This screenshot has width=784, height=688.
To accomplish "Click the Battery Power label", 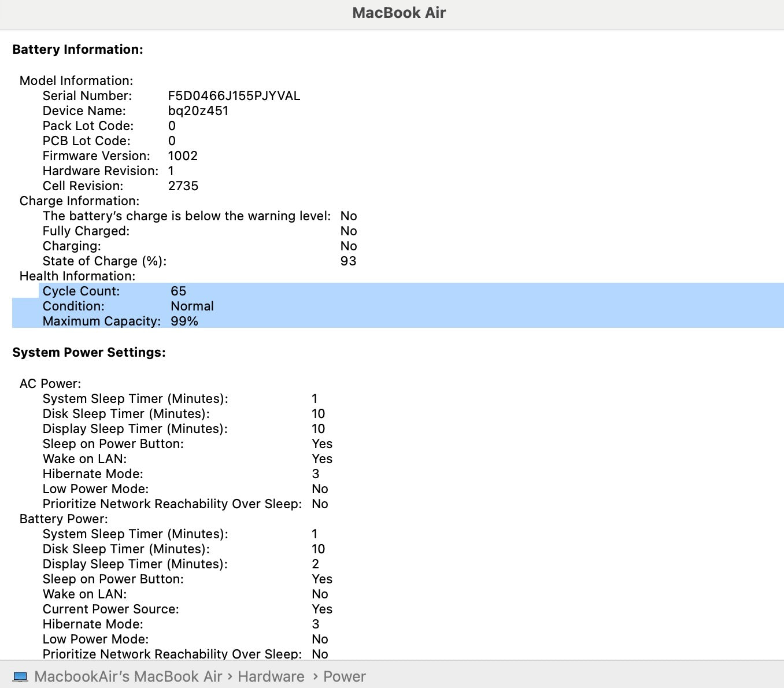I will 64,519.
